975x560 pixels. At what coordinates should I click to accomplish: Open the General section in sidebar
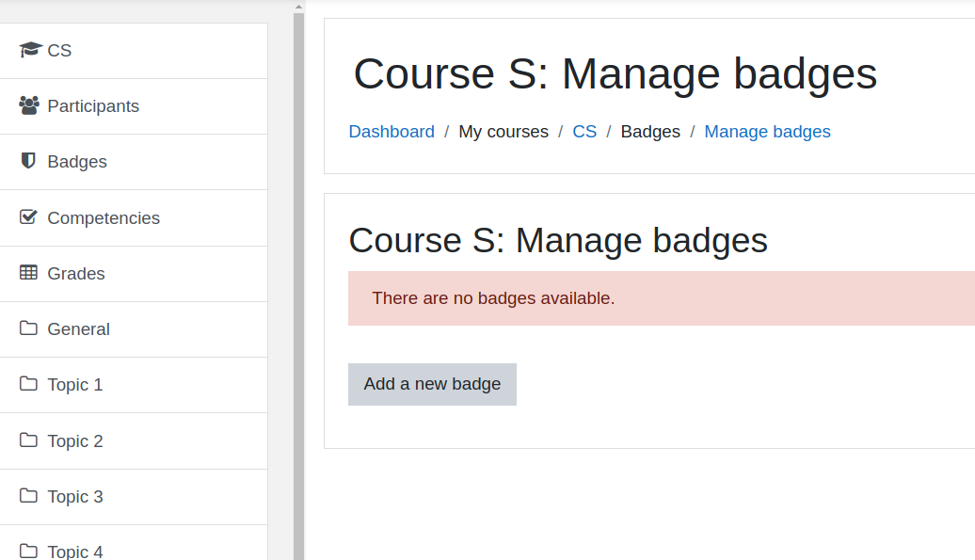134,329
